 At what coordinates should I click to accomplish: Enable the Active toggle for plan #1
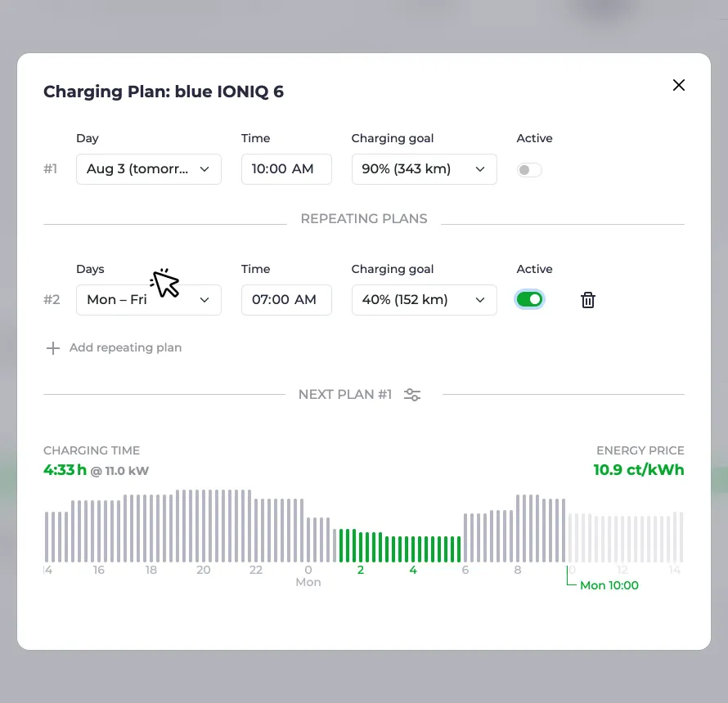[529, 170]
